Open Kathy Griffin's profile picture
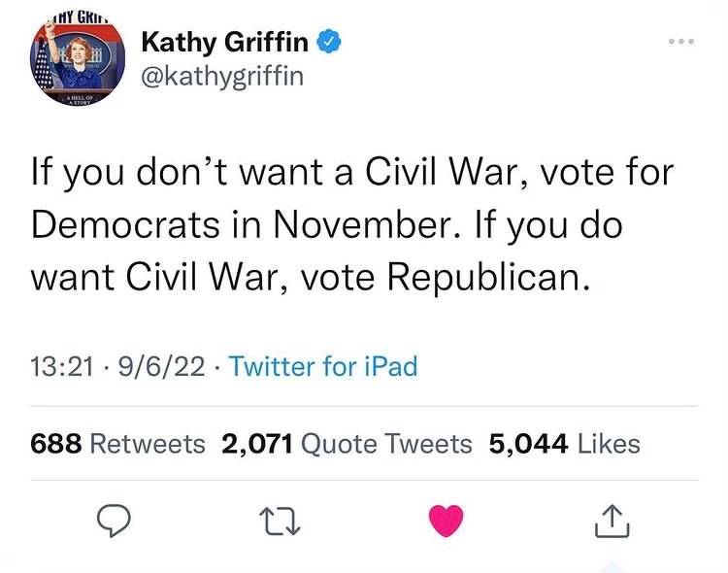The image size is (728, 573). [x=75, y=60]
